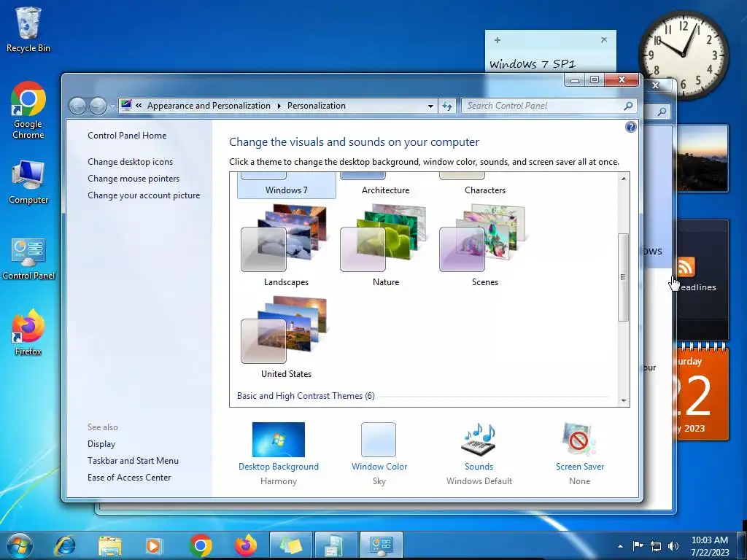Launch Google Chrome from the desktop shortcut

[28, 111]
